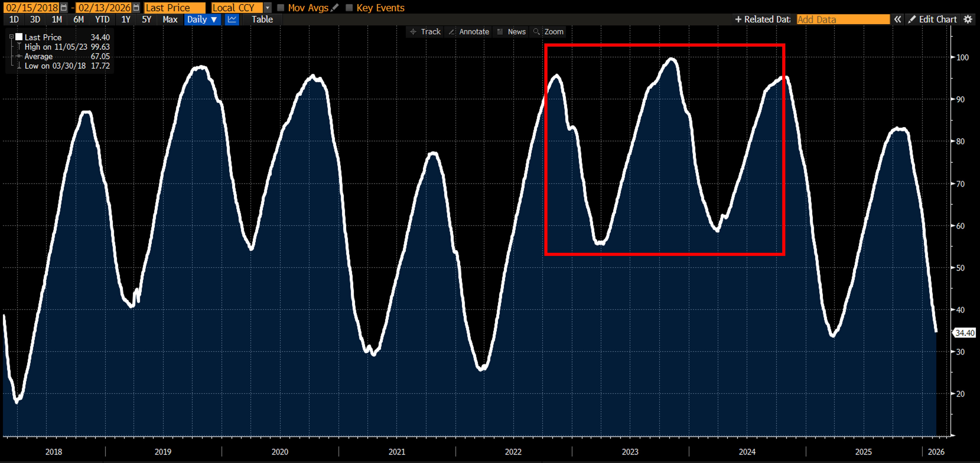Click into the Add Data field
The image size is (980, 463).
click(x=843, y=19)
